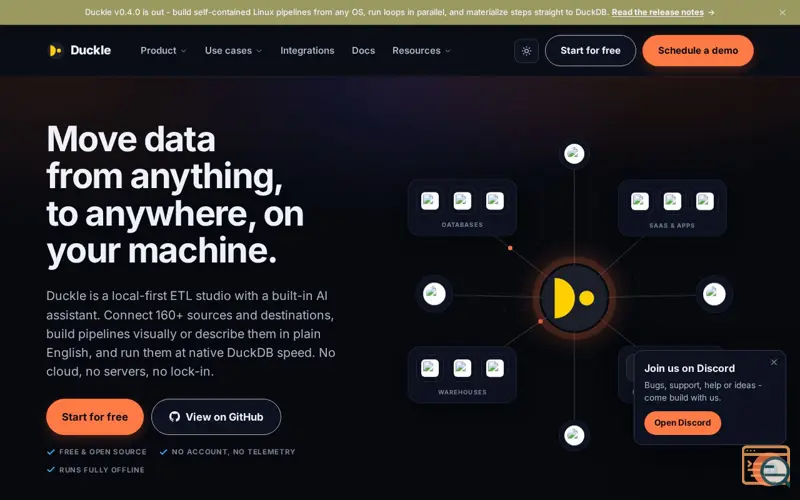Click View on GitHub button
Viewport: 800px width, 500px height.
pyautogui.click(x=216, y=417)
